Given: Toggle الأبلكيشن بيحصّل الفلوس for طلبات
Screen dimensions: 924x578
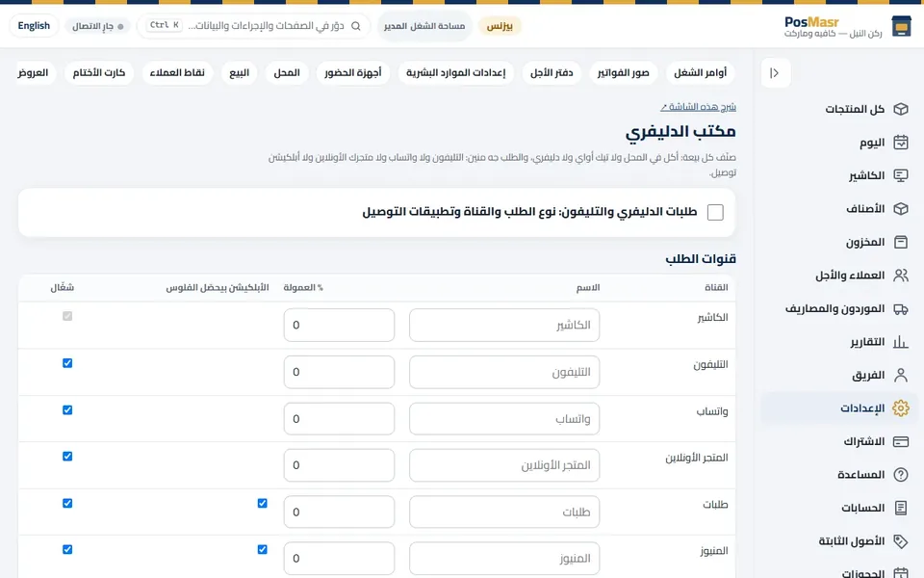Looking at the screenshot, I should [x=262, y=503].
